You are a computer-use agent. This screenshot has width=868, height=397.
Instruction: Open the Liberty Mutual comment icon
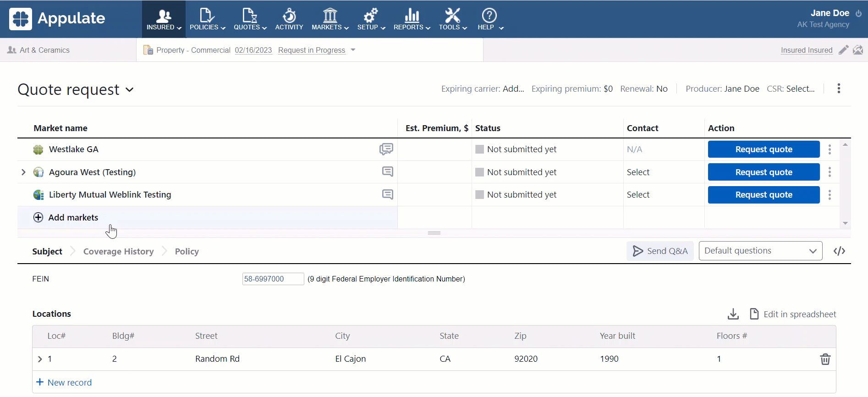coord(387,194)
